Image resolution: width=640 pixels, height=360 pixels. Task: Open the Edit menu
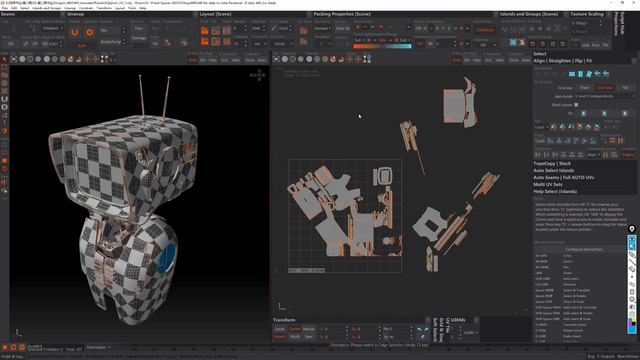[14, 8]
